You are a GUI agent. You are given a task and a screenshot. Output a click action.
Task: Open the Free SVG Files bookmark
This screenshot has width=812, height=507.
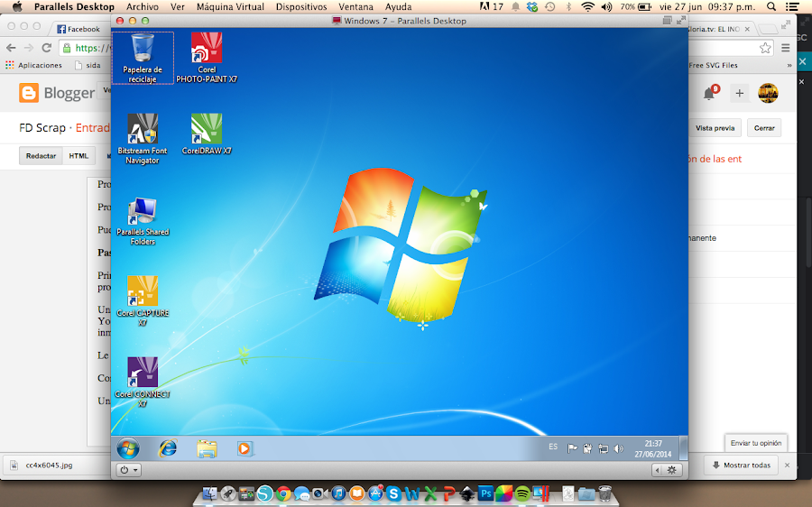click(x=713, y=65)
